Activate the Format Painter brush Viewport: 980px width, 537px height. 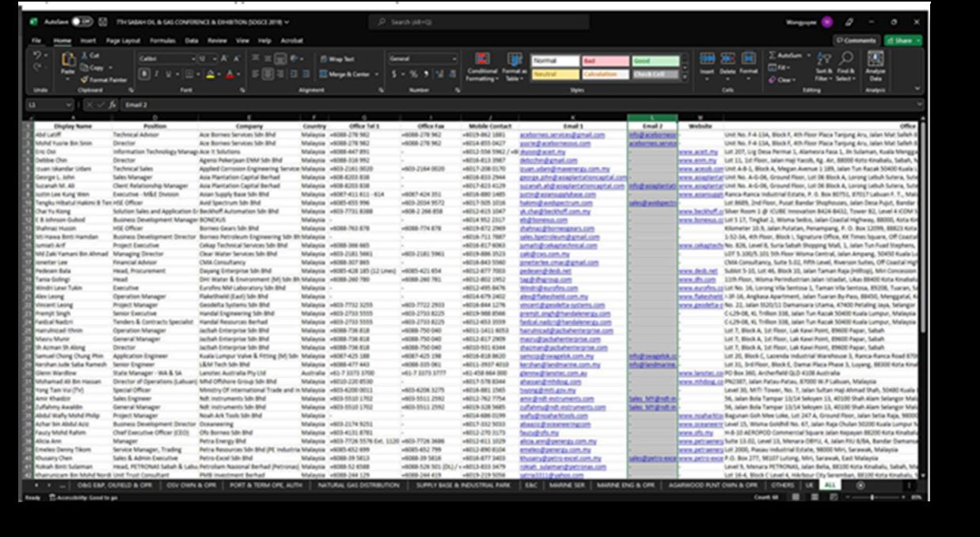coord(85,79)
